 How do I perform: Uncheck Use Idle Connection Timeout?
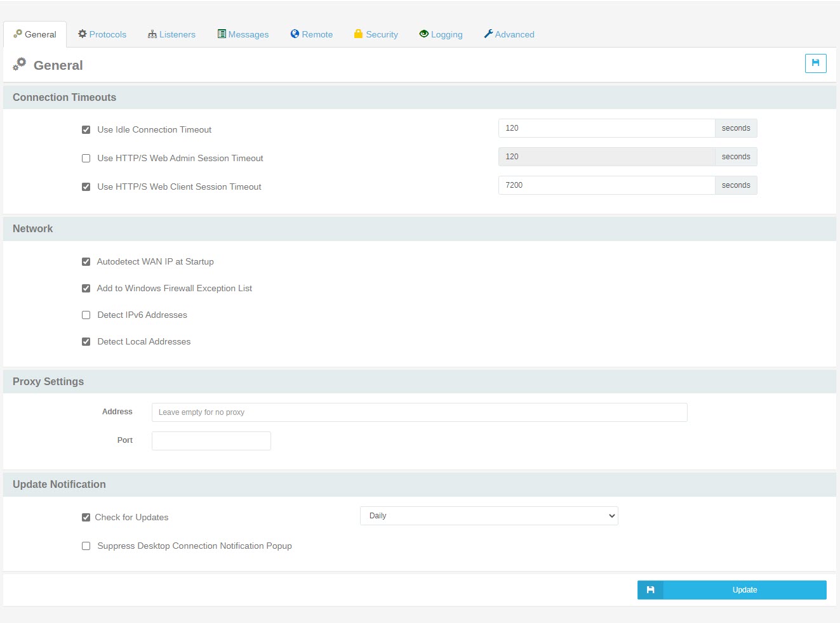(x=86, y=129)
